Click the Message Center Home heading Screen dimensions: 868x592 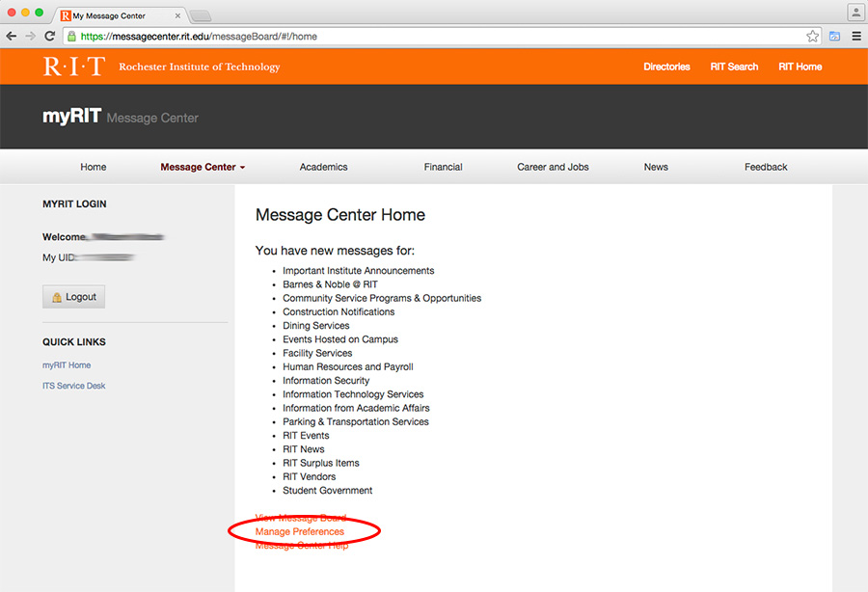click(339, 215)
